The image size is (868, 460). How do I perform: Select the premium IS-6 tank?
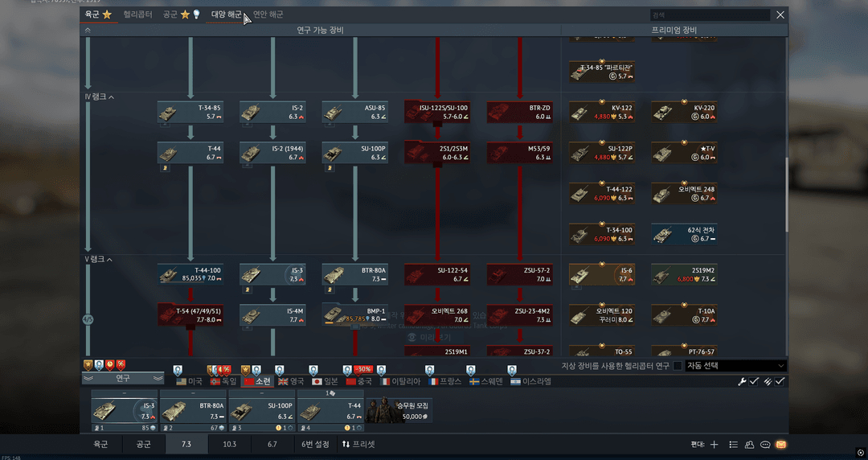[601, 275]
